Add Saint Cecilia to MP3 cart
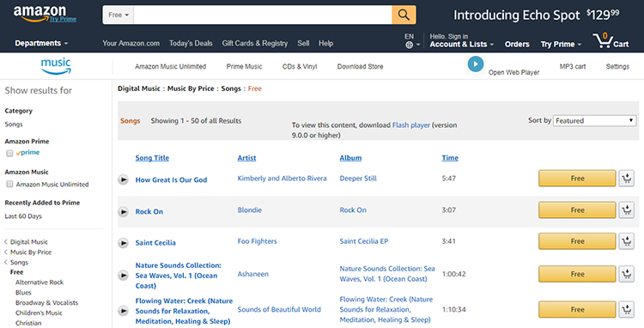The width and height of the screenshot is (644, 328). (627, 241)
